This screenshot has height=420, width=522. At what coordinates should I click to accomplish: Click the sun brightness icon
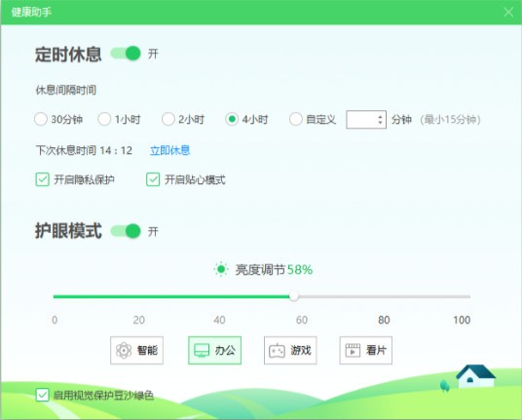(221, 269)
